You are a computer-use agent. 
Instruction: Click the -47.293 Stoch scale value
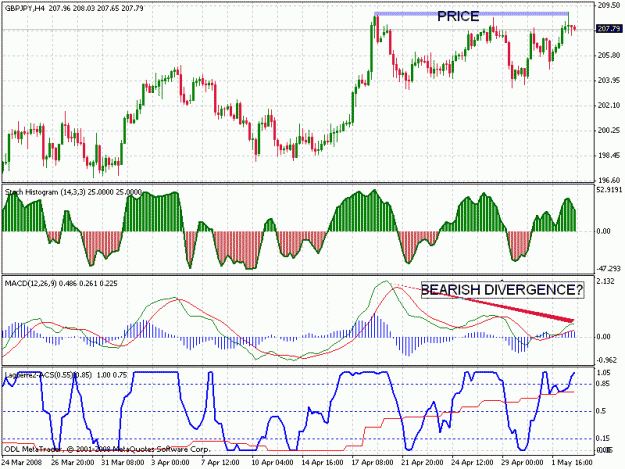pos(609,268)
